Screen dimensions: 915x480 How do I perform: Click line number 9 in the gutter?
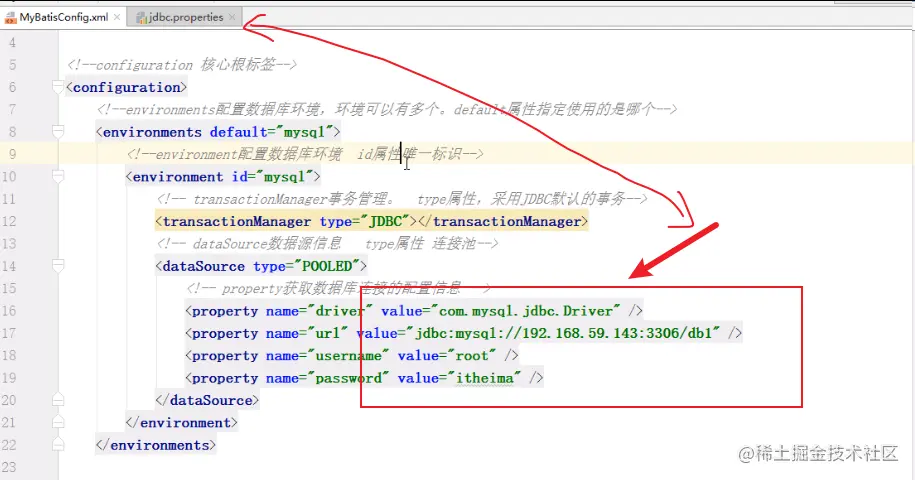point(12,155)
